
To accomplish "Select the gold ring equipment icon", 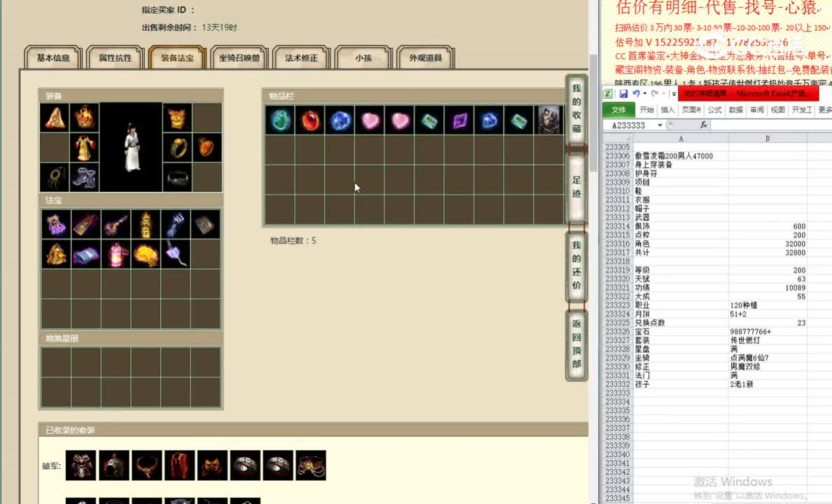I will click(177, 147).
